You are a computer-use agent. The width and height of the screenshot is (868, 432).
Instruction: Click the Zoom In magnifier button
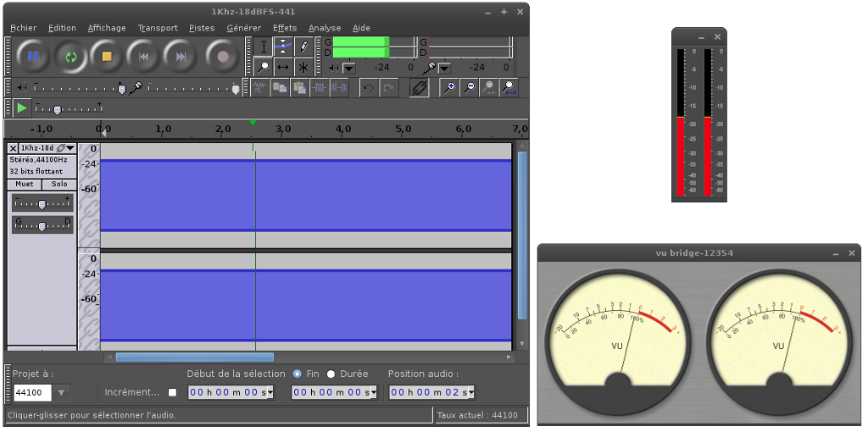pyautogui.click(x=451, y=87)
